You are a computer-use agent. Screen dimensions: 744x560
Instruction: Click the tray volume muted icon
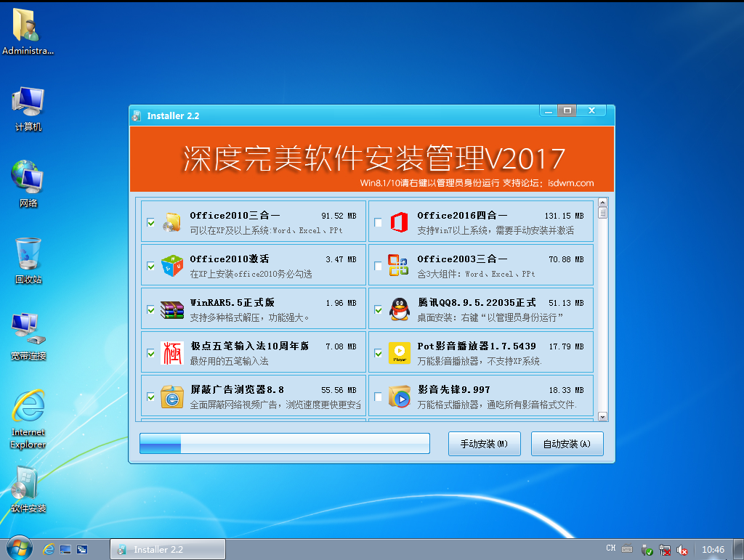pos(682,550)
